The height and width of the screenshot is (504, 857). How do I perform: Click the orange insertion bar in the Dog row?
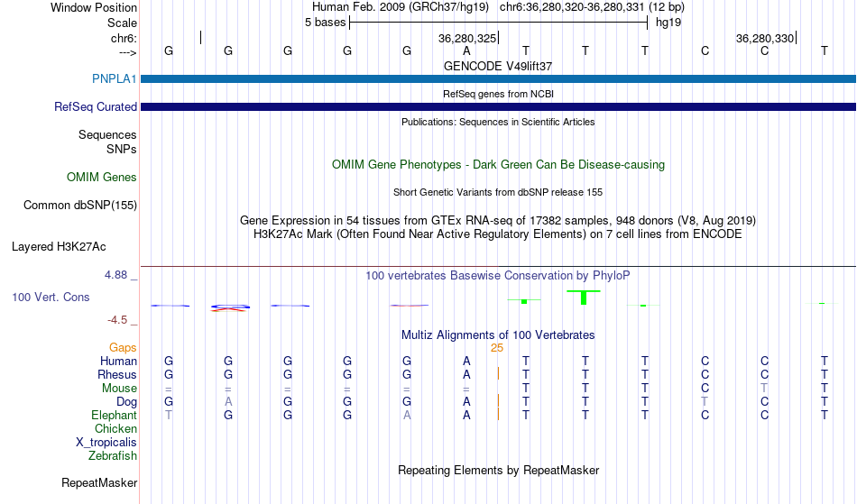pos(498,401)
